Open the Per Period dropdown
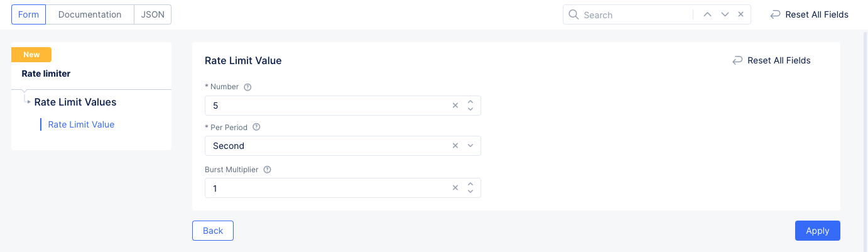Viewport: 868px width, 252px height. point(471,146)
